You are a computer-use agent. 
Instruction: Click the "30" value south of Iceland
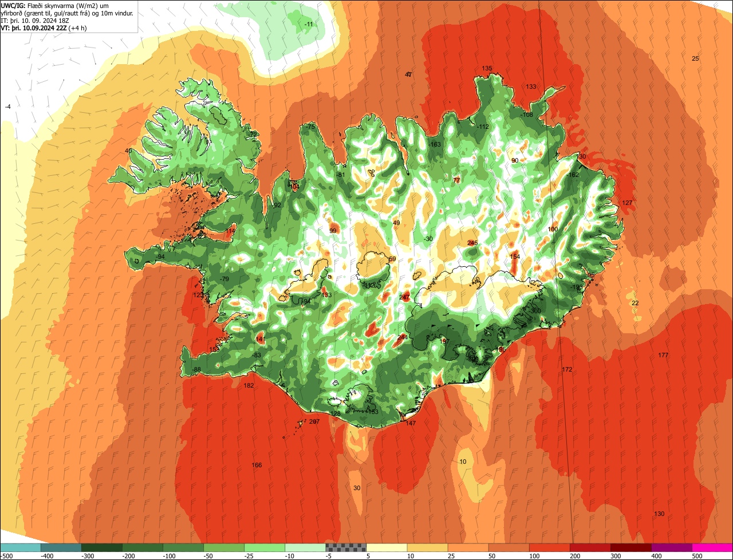tap(357, 488)
